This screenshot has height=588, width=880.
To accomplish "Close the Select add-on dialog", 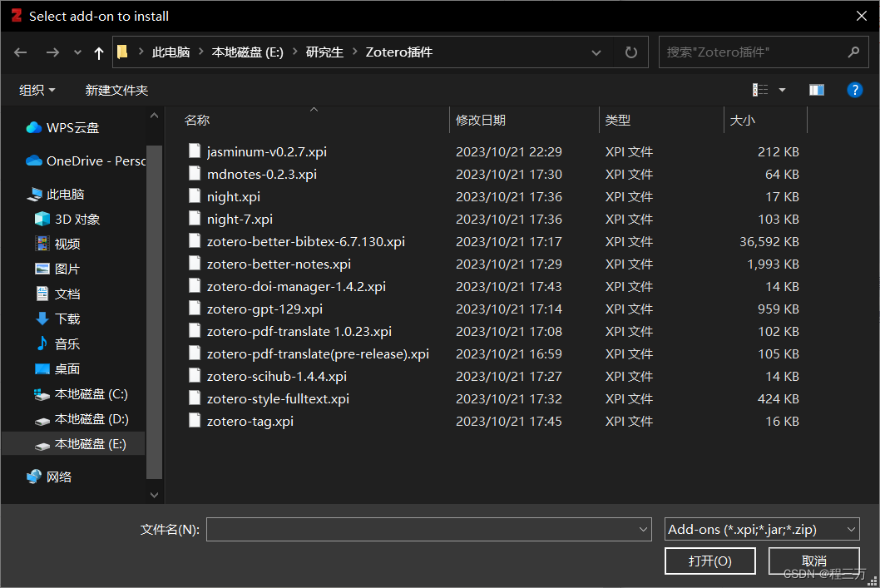I will (x=862, y=16).
